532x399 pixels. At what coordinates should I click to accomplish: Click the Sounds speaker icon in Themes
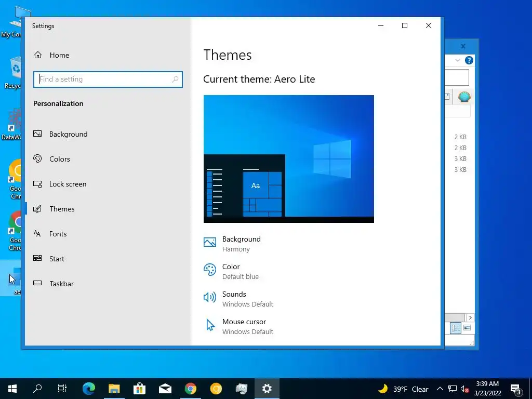tap(210, 297)
